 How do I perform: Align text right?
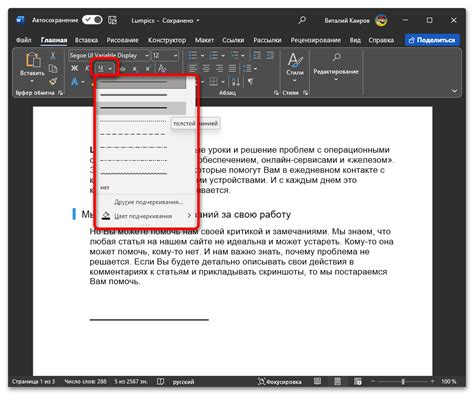pyautogui.click(x=219, y=69)
